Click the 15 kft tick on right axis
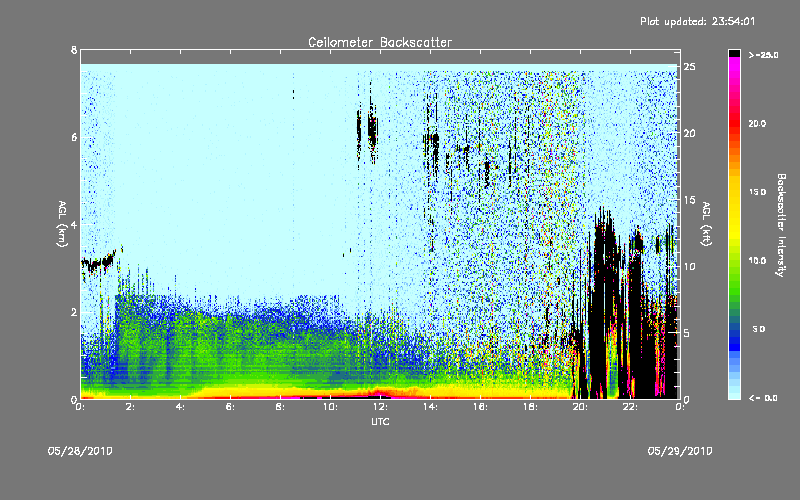 [689, 200]
